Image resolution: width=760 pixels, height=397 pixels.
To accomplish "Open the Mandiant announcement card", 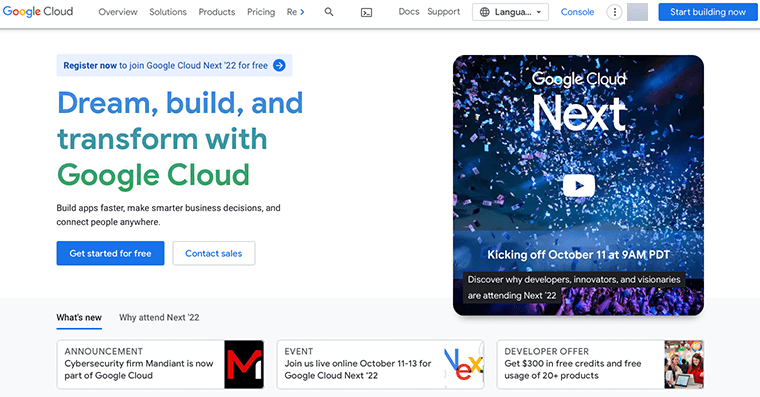I will tap(160, 365).
